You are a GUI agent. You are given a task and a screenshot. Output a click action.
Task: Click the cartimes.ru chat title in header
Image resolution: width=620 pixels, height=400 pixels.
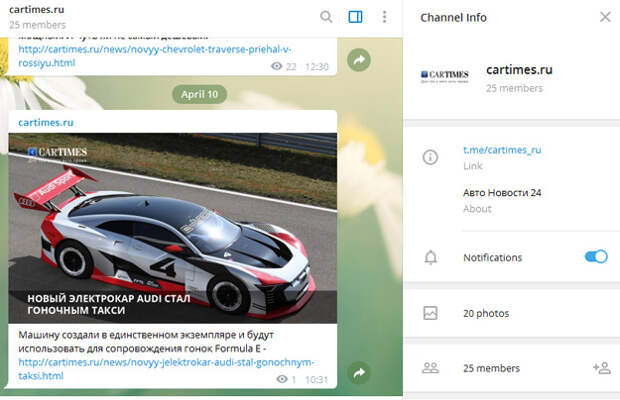36,9
